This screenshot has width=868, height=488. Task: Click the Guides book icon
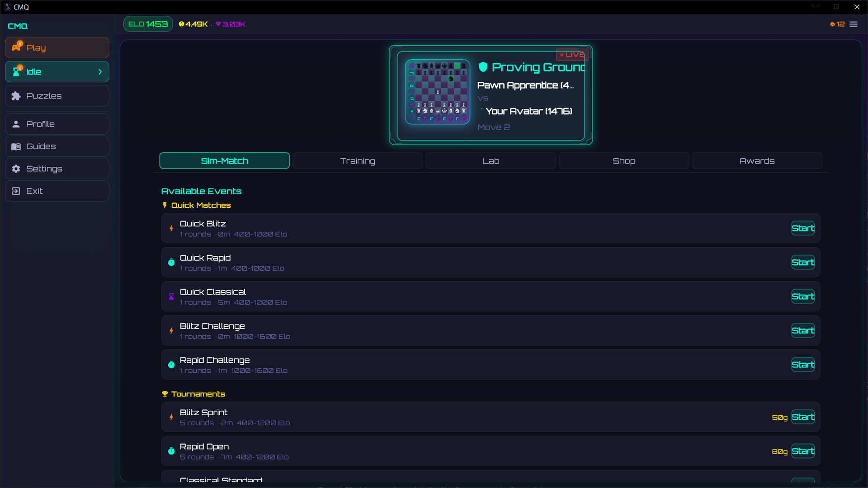(16, 146)
